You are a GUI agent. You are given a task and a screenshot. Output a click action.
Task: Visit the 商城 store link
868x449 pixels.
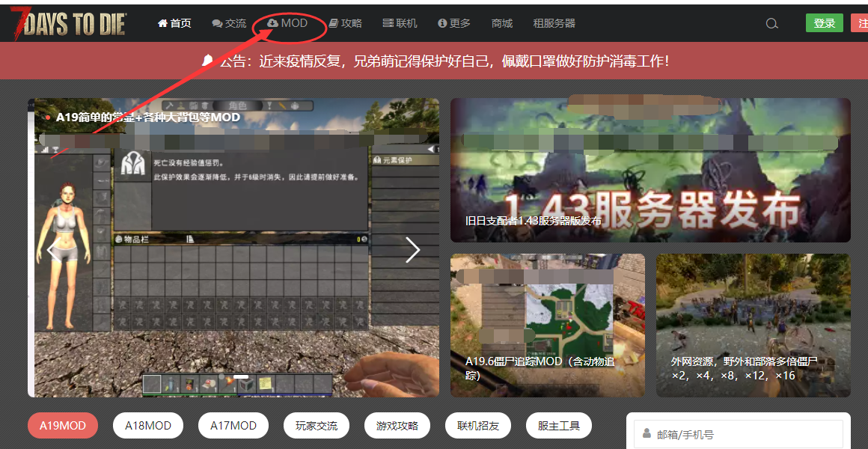(502, 23)
